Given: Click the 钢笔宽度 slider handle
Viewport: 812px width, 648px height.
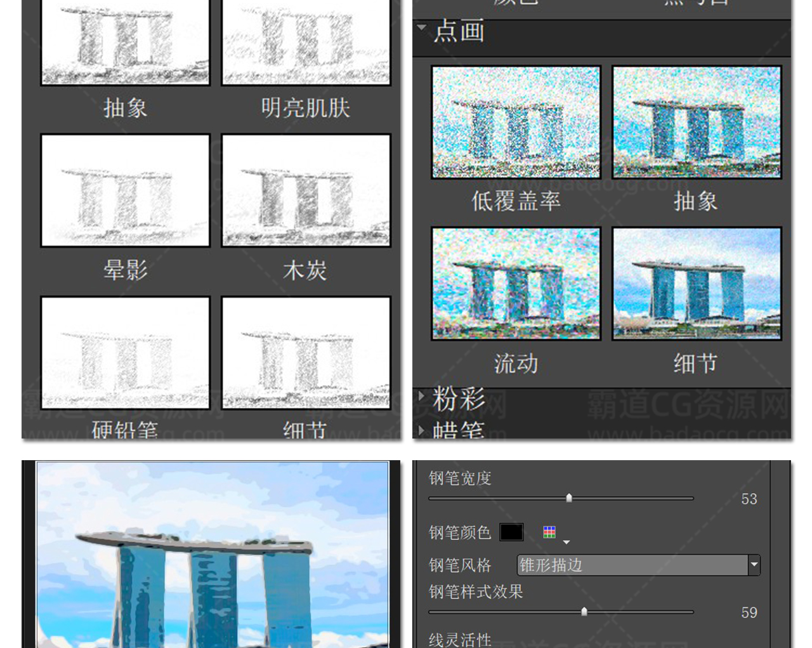Looking at the screenshot, I should pos(569,498).
